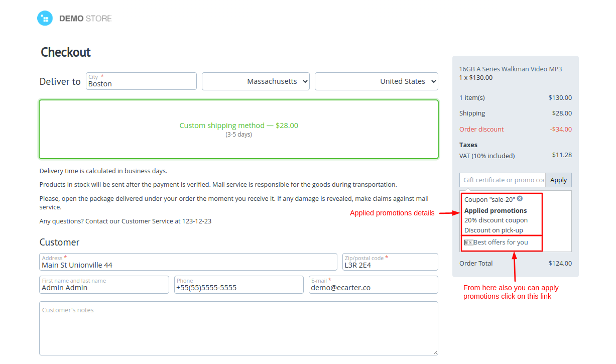616x364 pixels.
Task: Open the Best offers for you link
Action: click(501, 242)
